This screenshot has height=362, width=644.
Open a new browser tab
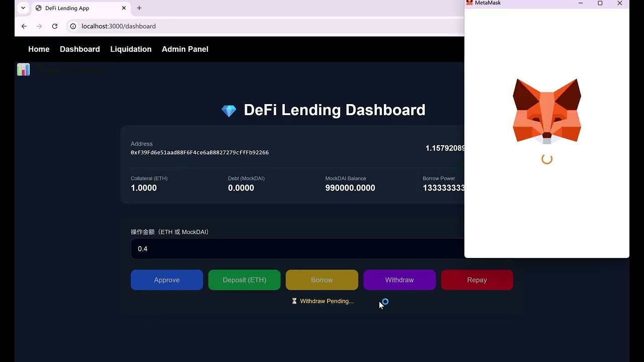coord(139,8)
